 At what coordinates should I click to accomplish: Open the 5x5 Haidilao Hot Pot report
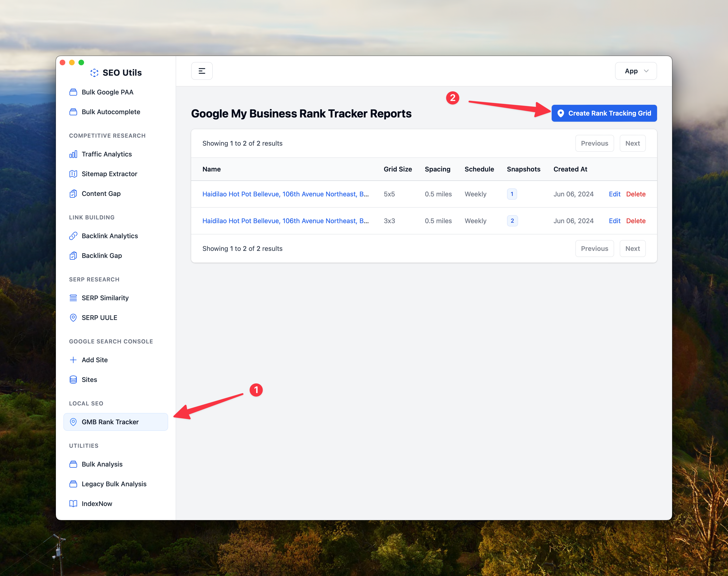pyautogui.click(x=285, y=194)
